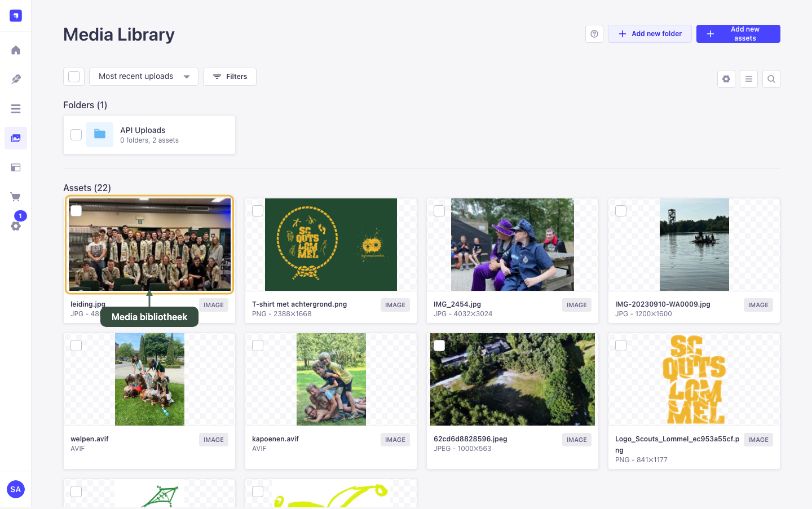
Task: Tick the Logo_Scouts_Lommel asset checkbox
Action: (621, 346)
